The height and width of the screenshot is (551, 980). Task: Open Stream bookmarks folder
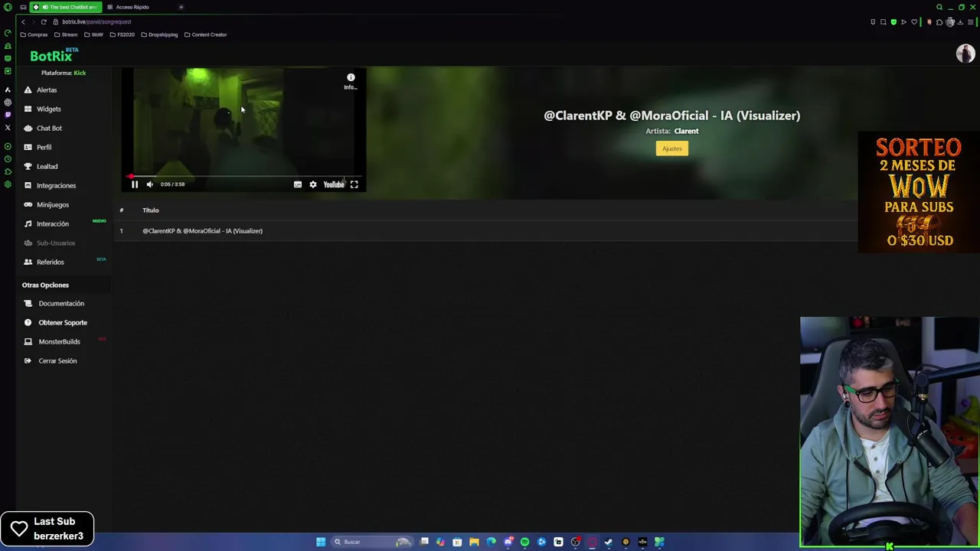click(66, 34)
